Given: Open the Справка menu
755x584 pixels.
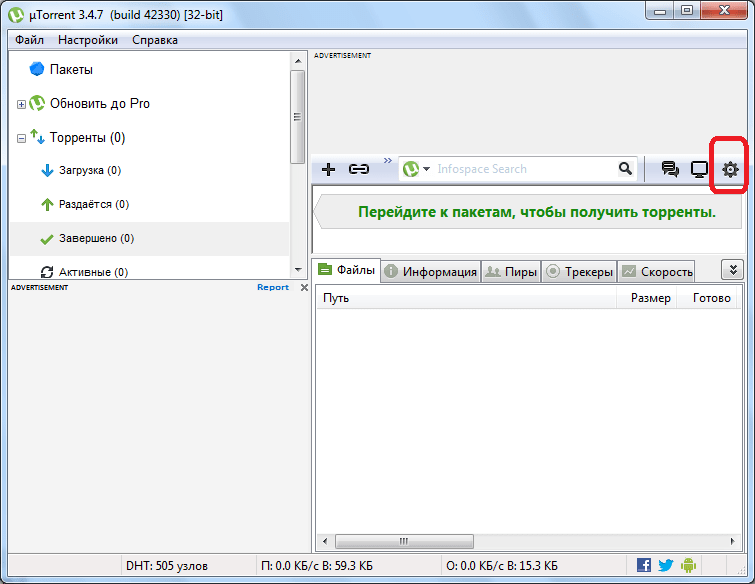Looking at the screenshot, I should pyautogui.click(x=155, y=40).
